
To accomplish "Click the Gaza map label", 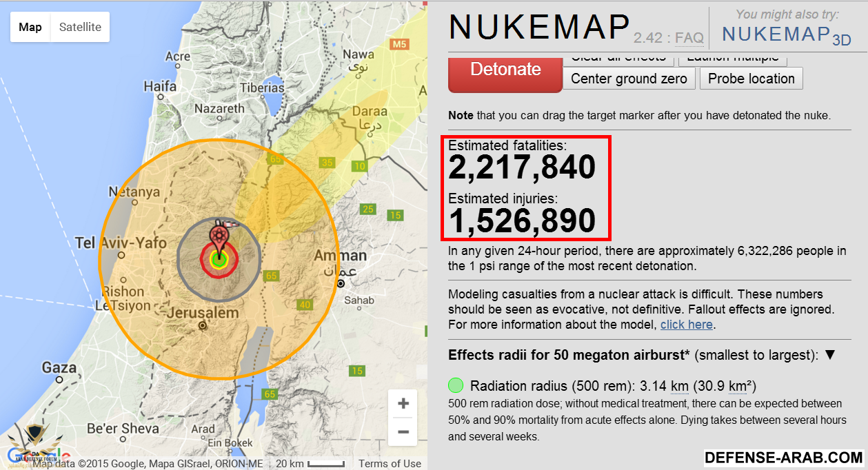I will [x=59, y=368].
